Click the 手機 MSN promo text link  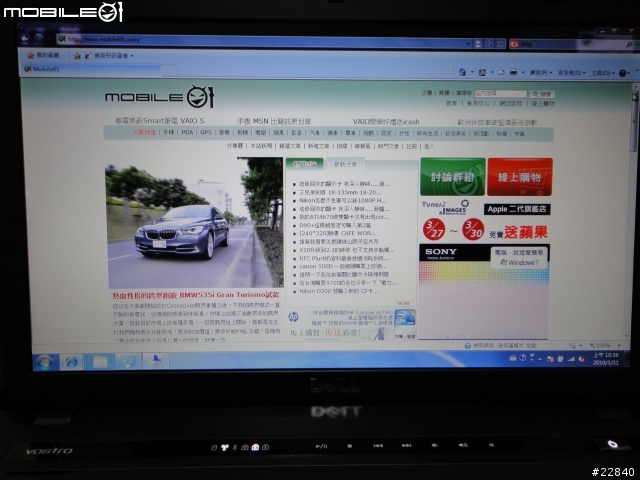[274, 121]
